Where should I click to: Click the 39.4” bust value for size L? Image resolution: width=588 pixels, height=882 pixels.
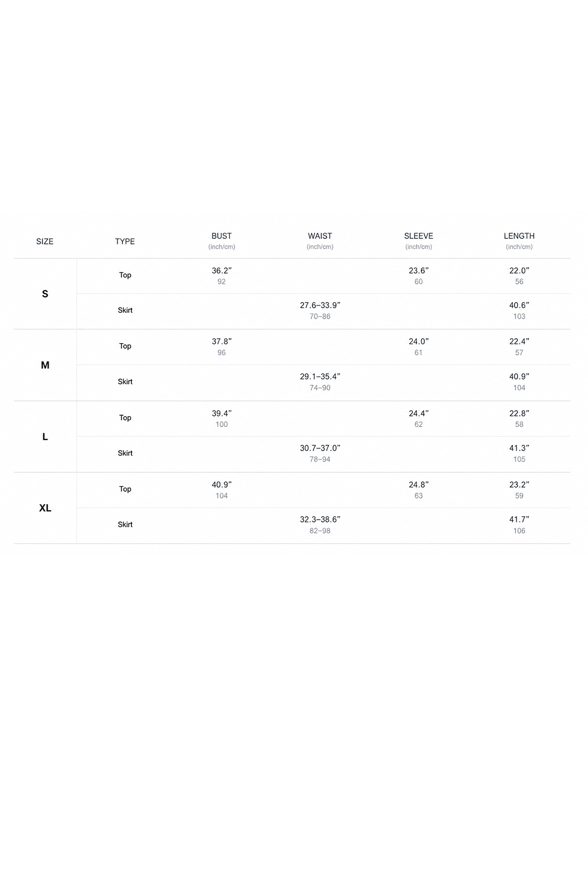coord(222,413)
